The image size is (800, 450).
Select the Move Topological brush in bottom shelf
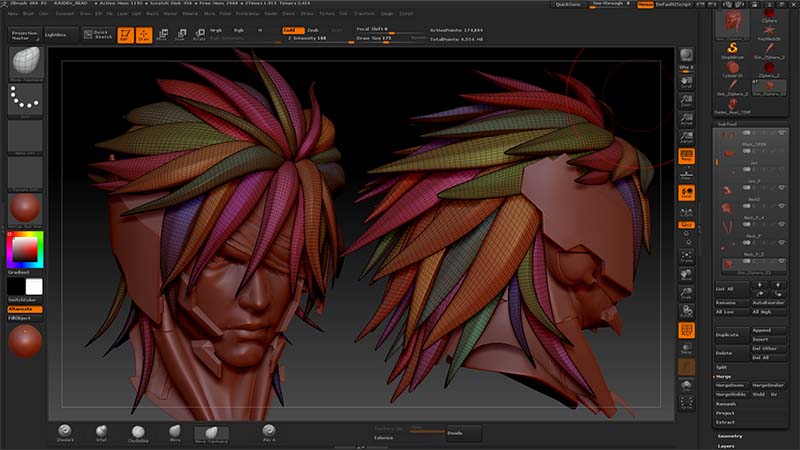click(211, 434)
